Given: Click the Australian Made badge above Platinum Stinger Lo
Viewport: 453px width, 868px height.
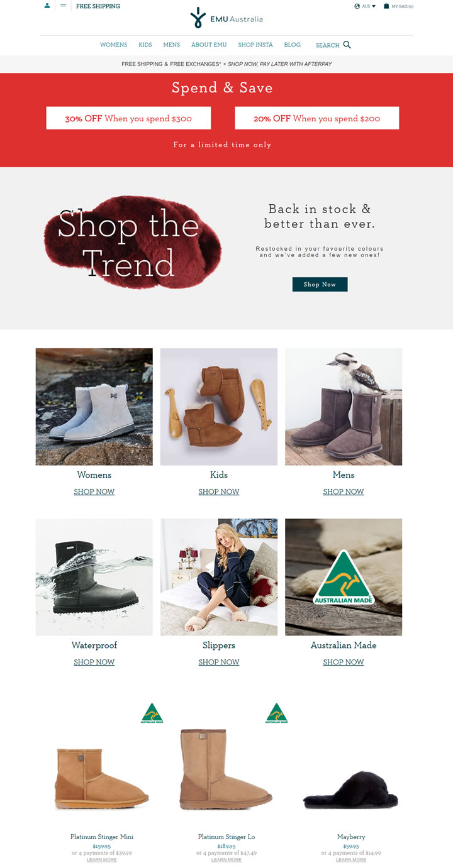Looking at the screenshot, I should (x=277, y=713).
